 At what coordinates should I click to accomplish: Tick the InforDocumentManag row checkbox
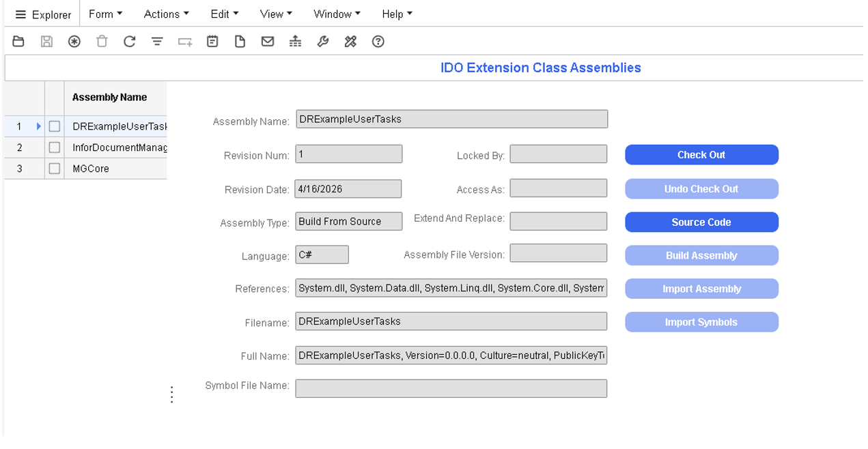coord(55,147)
